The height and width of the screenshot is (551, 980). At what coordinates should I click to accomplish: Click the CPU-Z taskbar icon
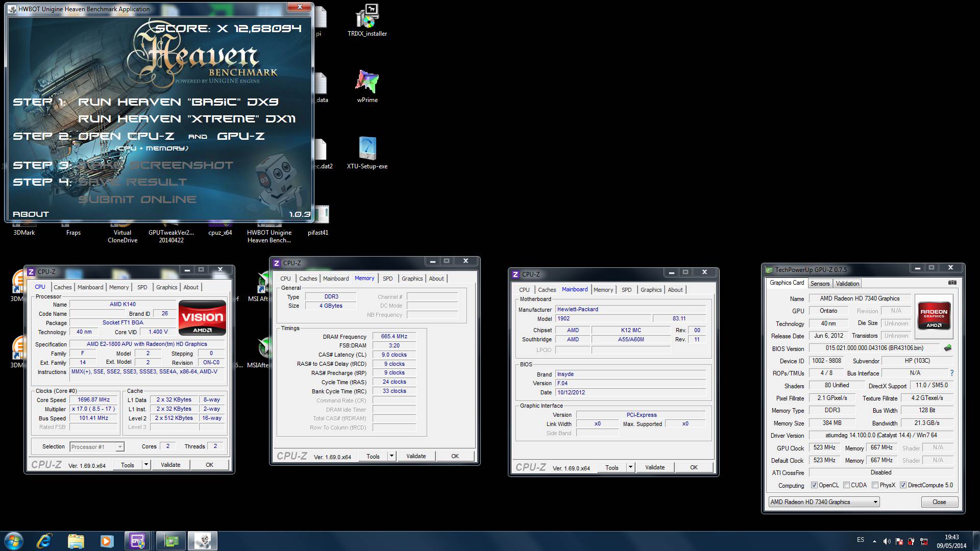click(137, 541)
